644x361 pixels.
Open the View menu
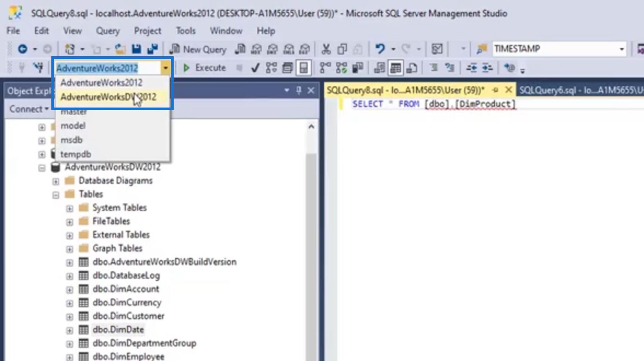click(x=72, y=31)
